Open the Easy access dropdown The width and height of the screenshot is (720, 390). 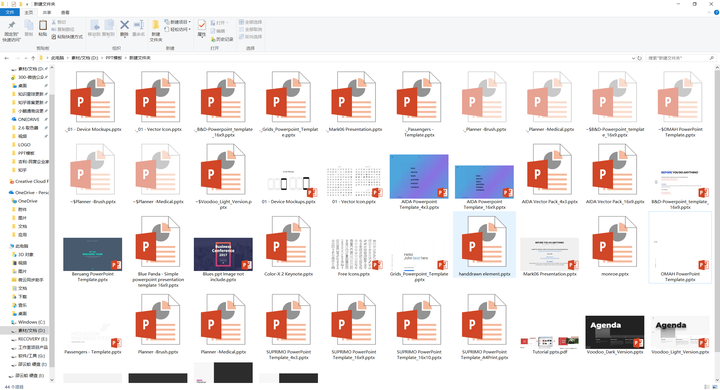tap(177, 29)
